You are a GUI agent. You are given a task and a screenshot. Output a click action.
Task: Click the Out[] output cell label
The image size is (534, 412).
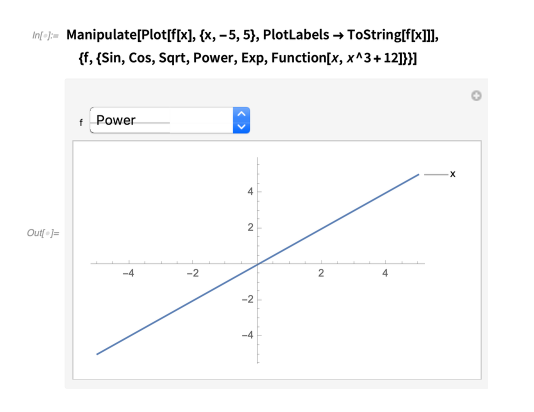tap(43, 233)
